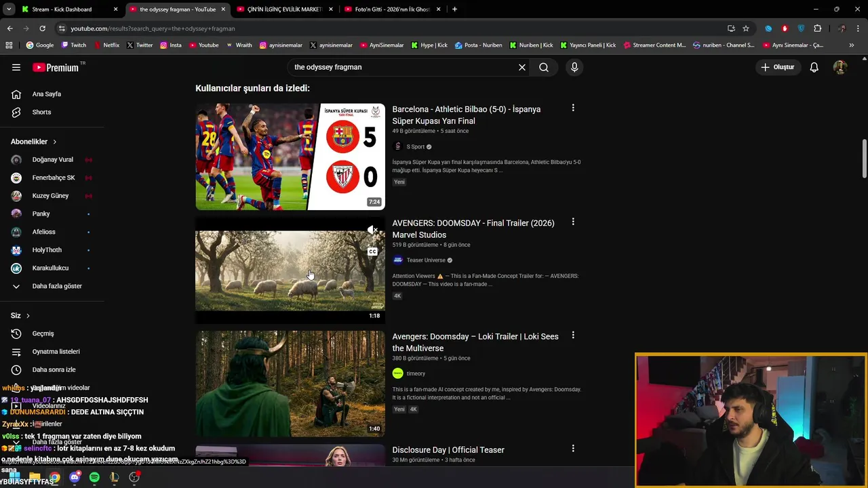The width and height of the screenshot is (868, 488).
Task: Open the Chrome three-dot menu
Action: click(x=859, y=28)
